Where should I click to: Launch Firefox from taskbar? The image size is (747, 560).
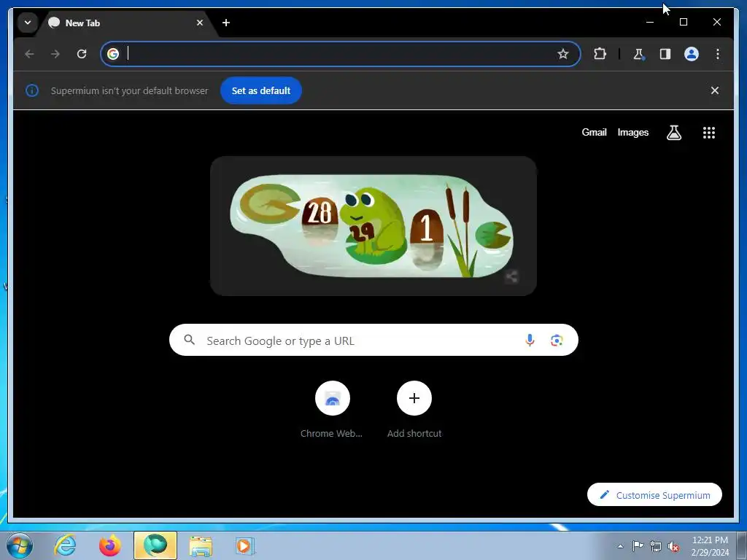[109, 545]
